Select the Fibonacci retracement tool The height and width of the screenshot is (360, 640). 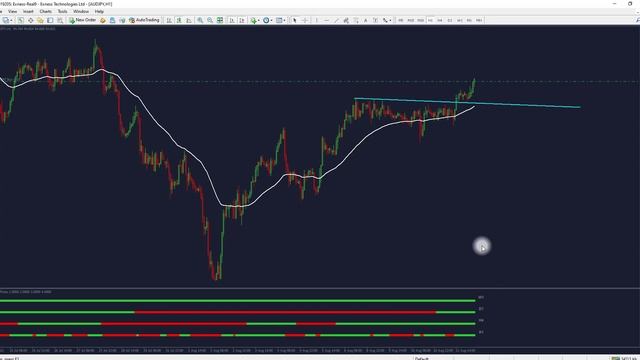point(356,20)
